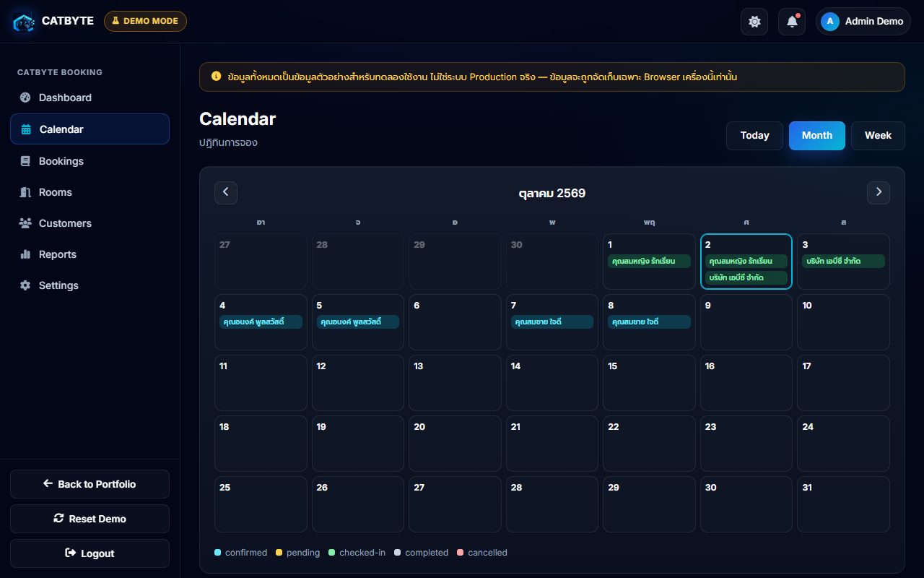Select day 18 cell
This screenshot has height=578, width=924.
pos(261,444)
